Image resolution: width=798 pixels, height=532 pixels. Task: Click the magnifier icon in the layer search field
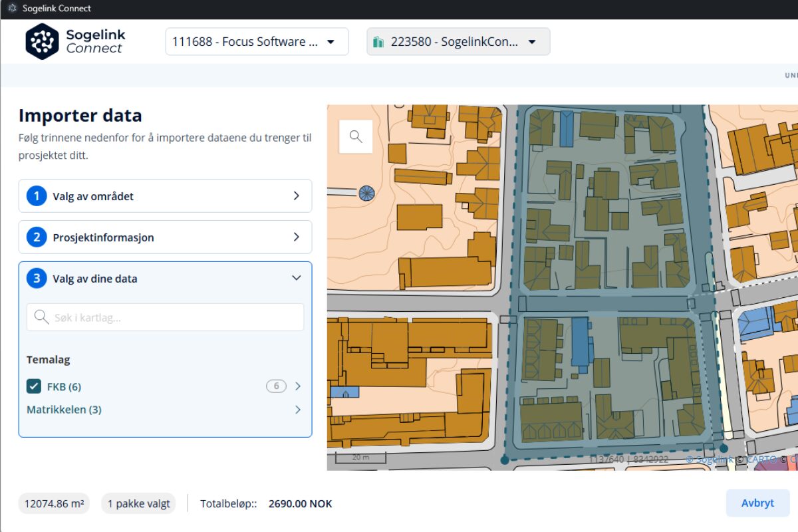42,317
